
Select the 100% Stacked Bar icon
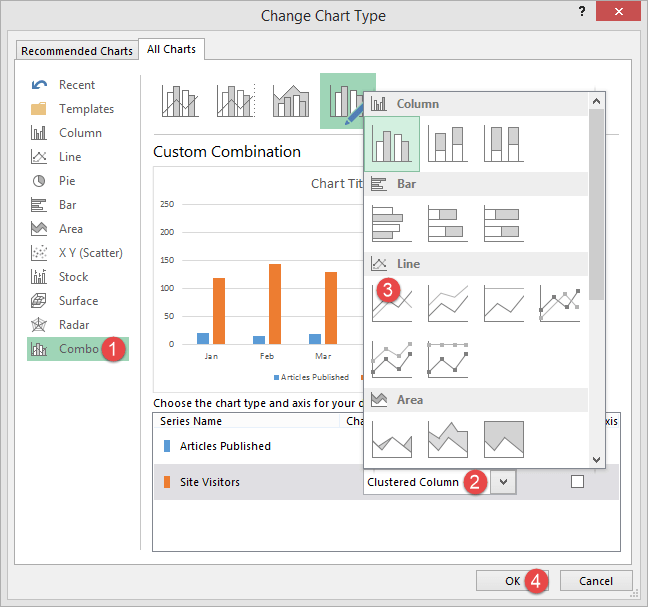click(503, 222)
